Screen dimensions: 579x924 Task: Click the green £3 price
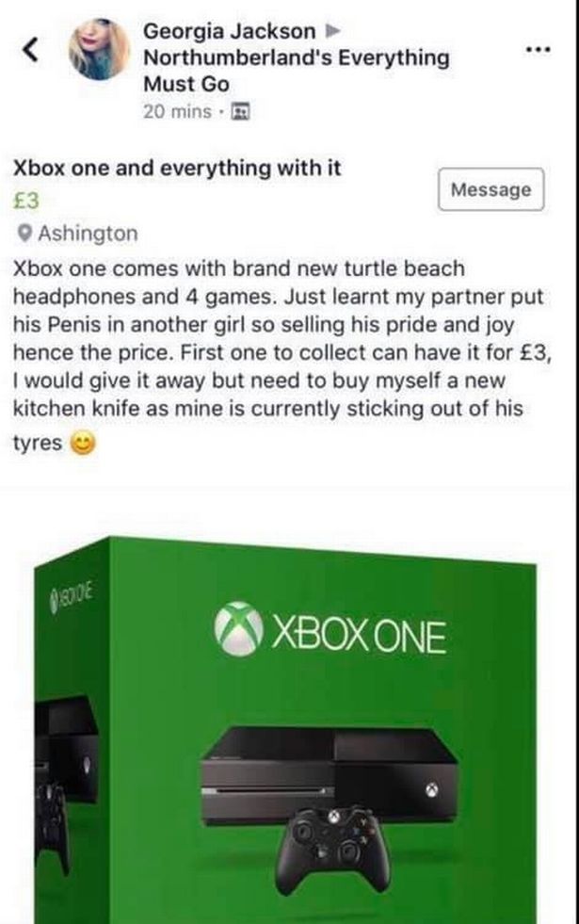pyautogui.click(x=24, y=201)
